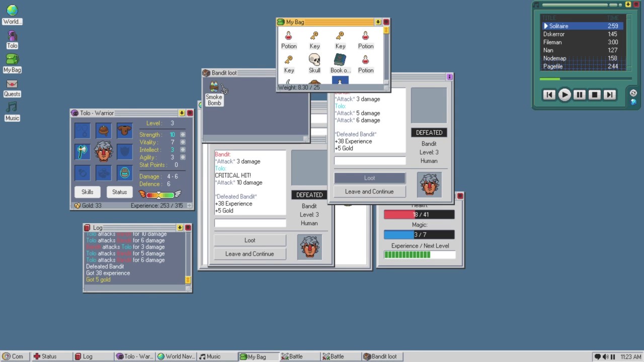Toggle repeat in the music player
The height and width of the screenshot is (362, 644).
coord(633,93)
